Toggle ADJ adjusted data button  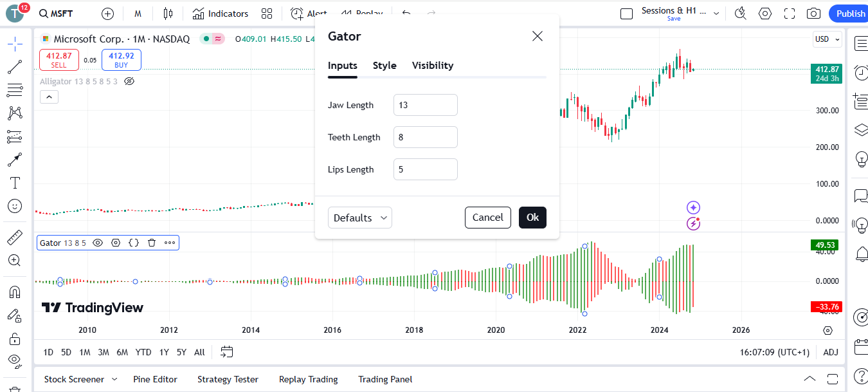coord(831,352)
